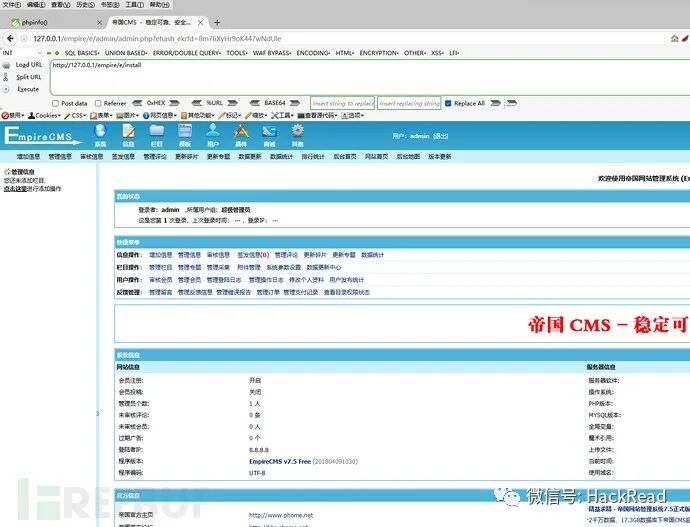The width and height of the screenshot is (690, 527).
Task: Enable the Post data checkbox
Action: click(x=55, y=103)
